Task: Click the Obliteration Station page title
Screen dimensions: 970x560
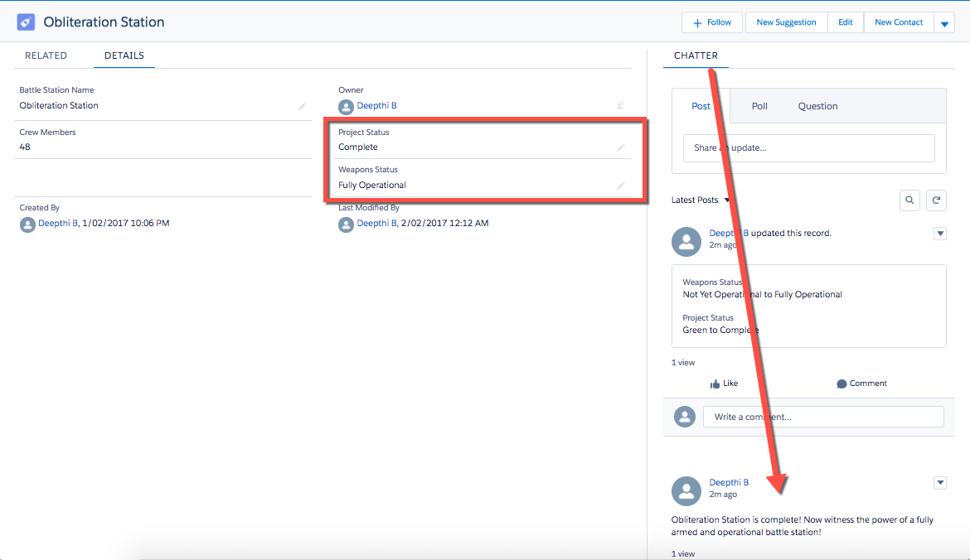Action: click(104, 22)
